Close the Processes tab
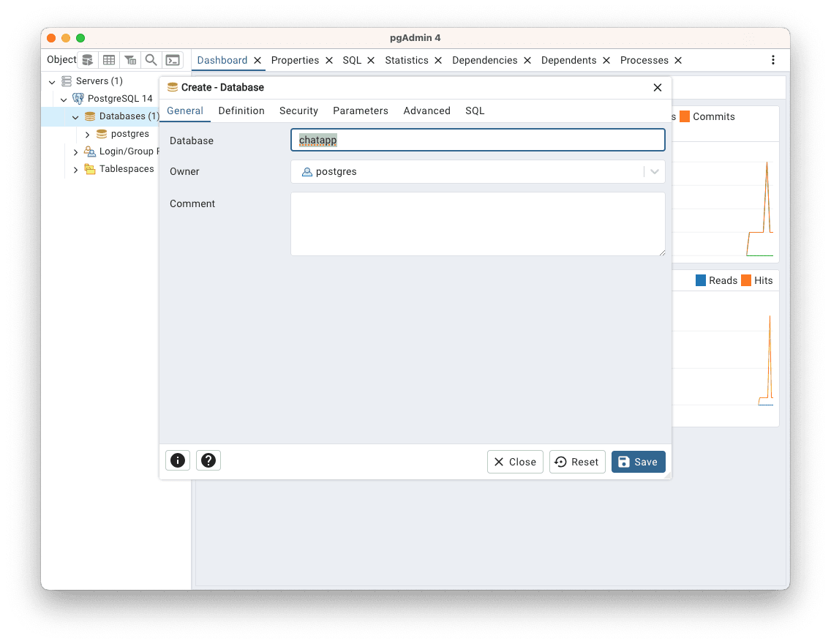The width and height of the screenshot is (831, 644). click(678, 61)
